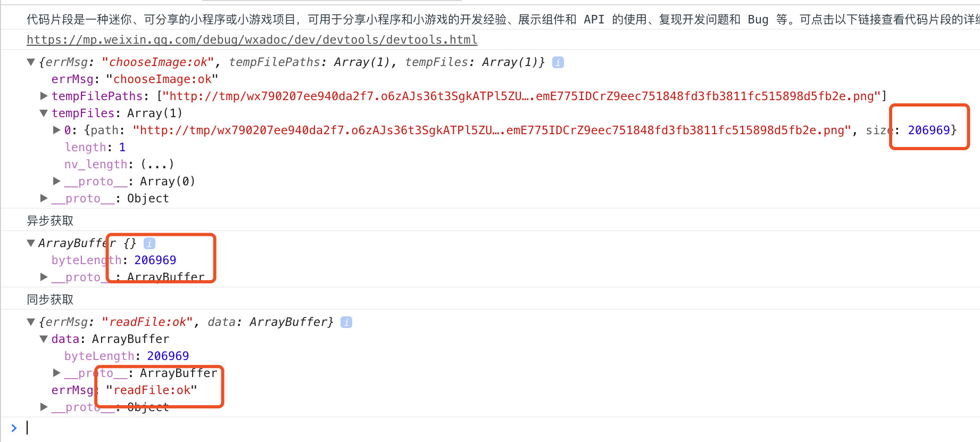Collapse the tempFiles Array(1) node

(x=44, y=113)
